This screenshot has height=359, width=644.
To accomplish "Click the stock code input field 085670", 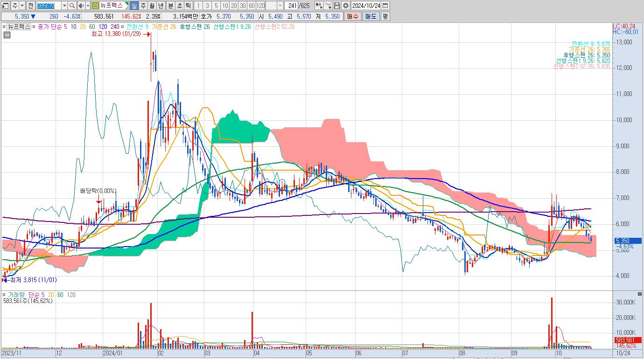I will [x=49, y=6].
